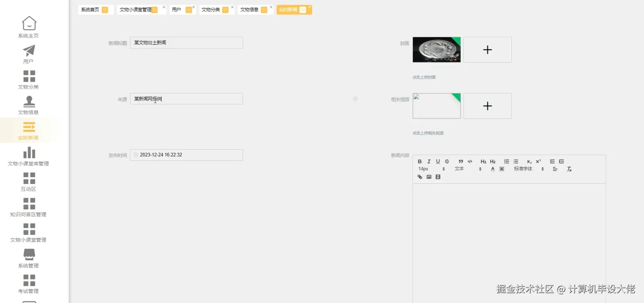Click the 来源 input field
The height and width of the screenshot is (303, 644).
pos(187,99)
